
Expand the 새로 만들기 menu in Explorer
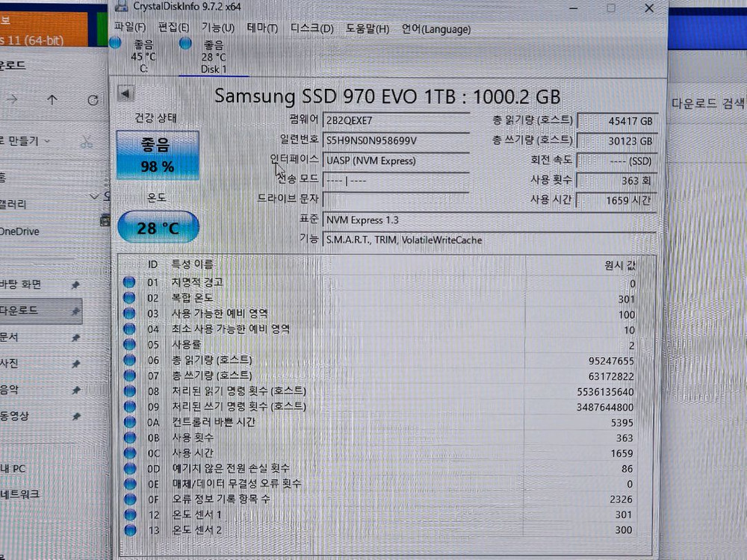[26, 140]
